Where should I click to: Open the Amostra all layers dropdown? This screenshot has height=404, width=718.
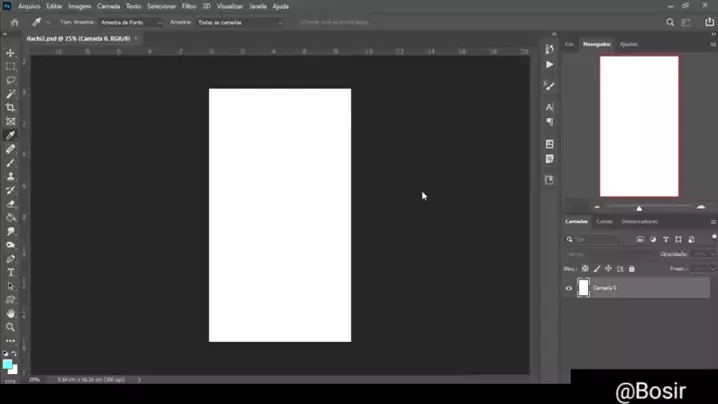tap(240, 22)
